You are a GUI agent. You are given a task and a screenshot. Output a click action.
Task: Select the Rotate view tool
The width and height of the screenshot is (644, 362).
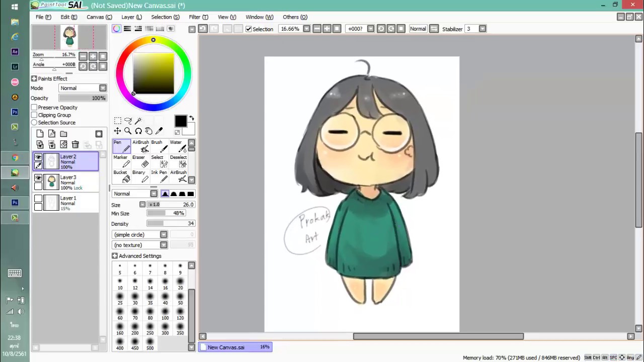pyautogui.click(x=138, y=131)
